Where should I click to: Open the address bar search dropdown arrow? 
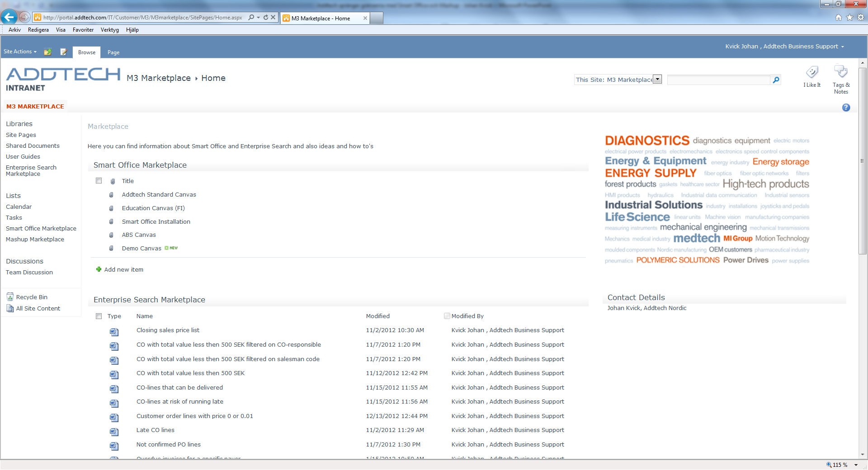coord(258,18)
